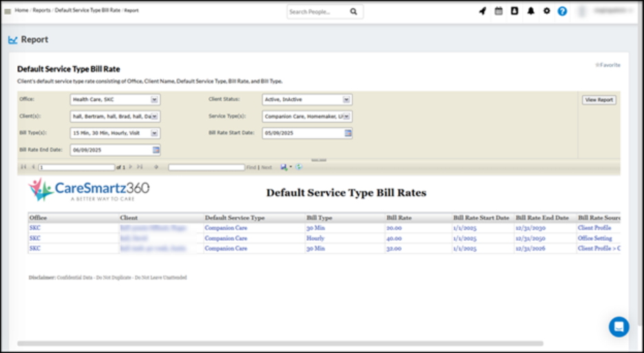
Task: Click Office column header
Action: [73, 218]
